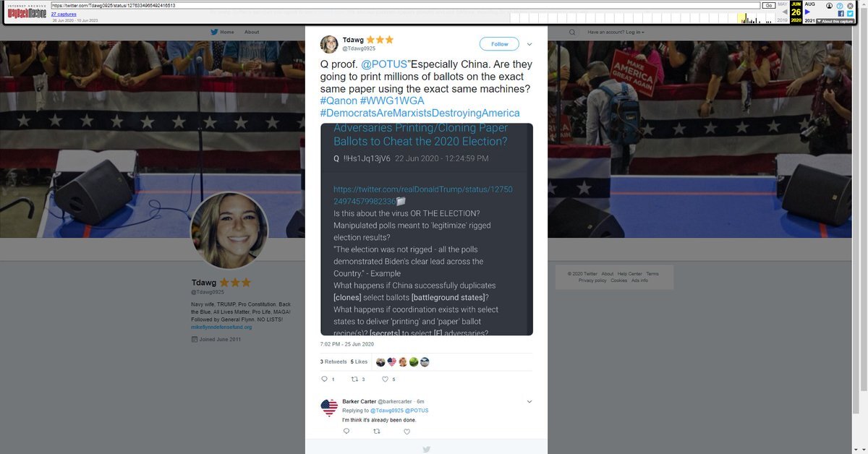Open Twitter Home nav item
This screenshot has width=868, height=454.
point(222,32)
